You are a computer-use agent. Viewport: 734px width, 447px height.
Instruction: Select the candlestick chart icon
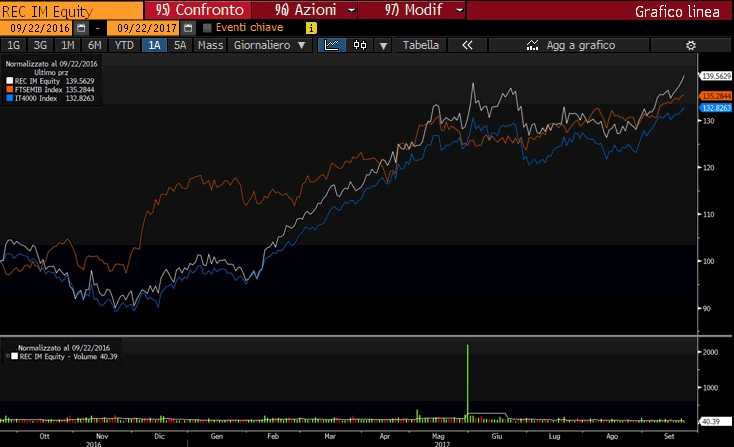coord(360,45)
